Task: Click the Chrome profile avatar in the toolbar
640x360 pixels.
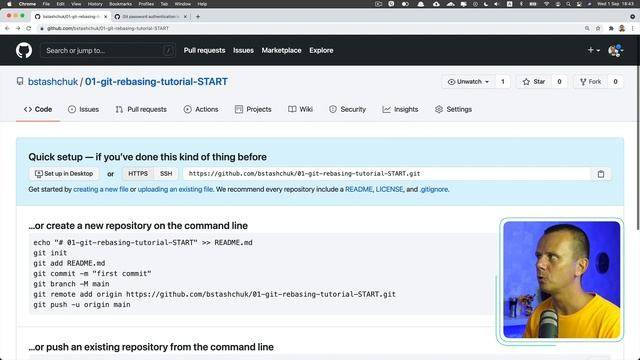Action: pos(622,28)
